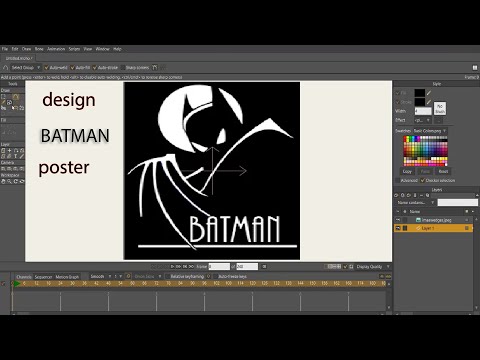This screenshot has width=480, height=360.
Task: Open the Animation menu
Action: 56,49
